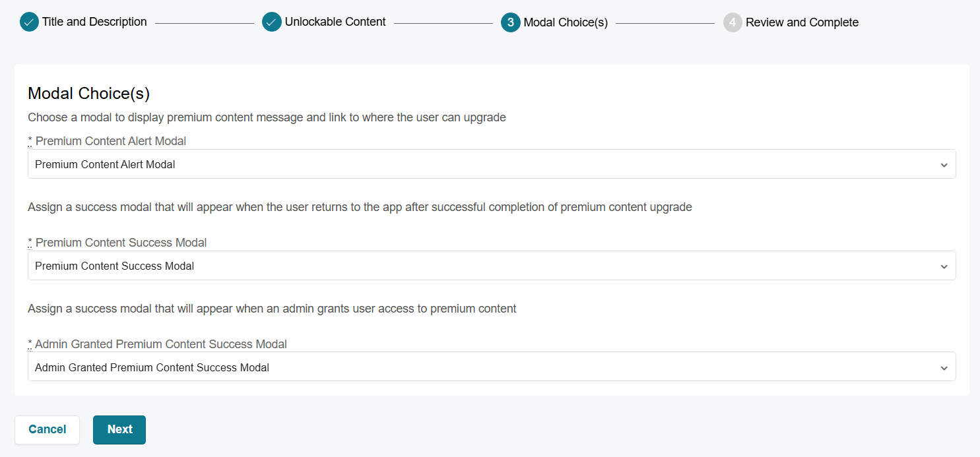Click the Premium Content Alert Modal field label
Image resolution: width=980 pixels, height=457 pixels.
click(x=110, y=141)
